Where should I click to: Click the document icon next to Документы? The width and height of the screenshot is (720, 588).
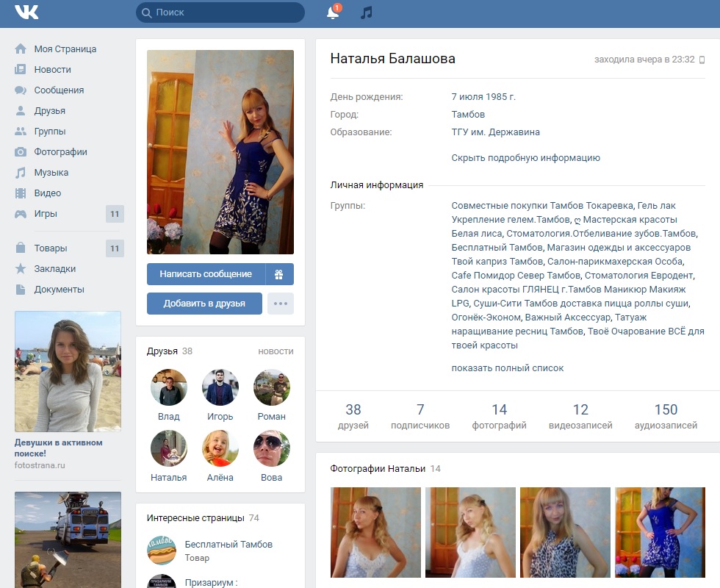pyautogui.click(x=21, y=290)
